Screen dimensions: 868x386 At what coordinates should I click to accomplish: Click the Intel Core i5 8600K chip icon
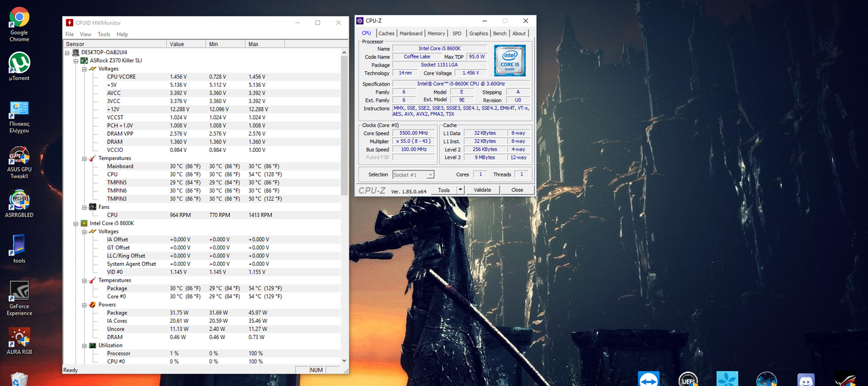(84, 223)
